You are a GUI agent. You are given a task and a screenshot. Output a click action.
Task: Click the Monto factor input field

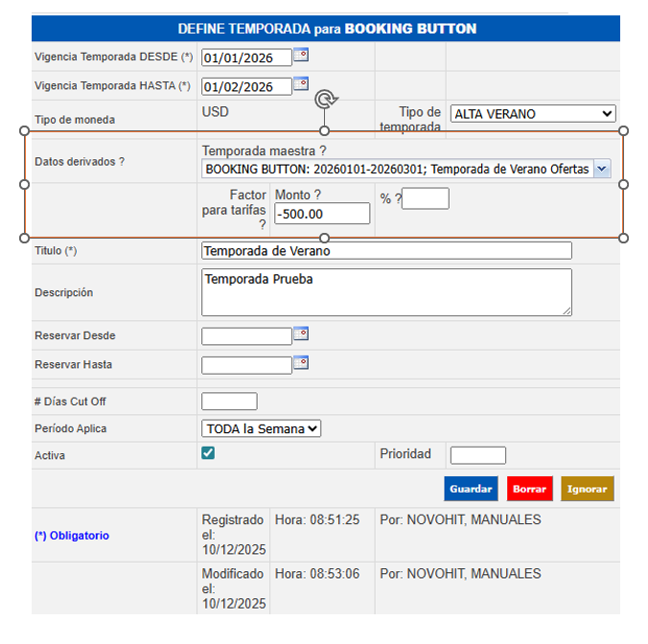click(322, 214)
